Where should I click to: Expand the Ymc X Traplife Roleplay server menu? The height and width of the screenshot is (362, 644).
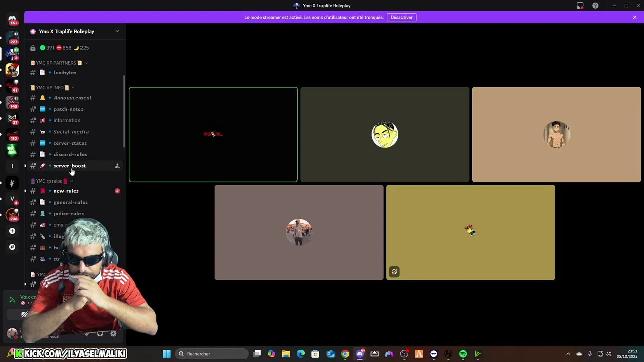pyautogui.click(x=117, y=31)
